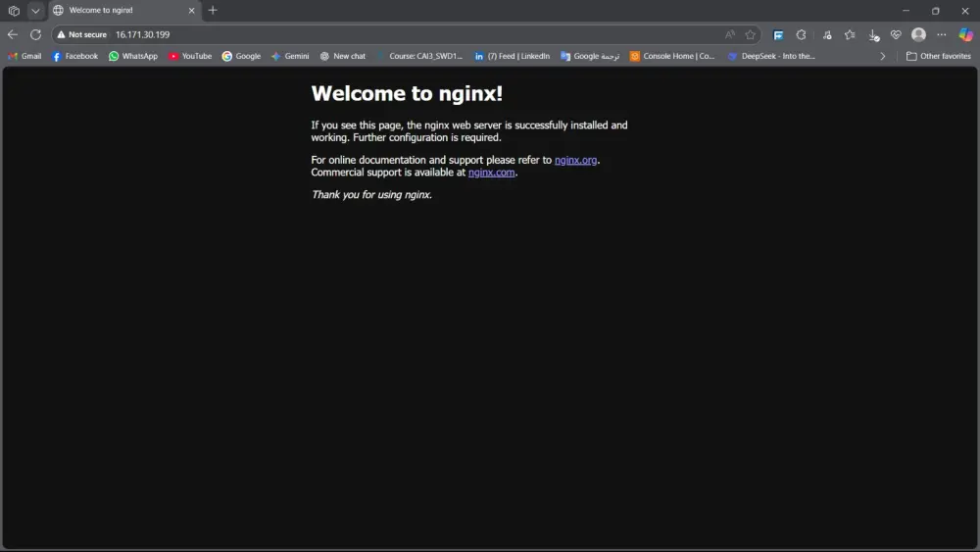Open the Google Translate bookmark

point(589,56)
